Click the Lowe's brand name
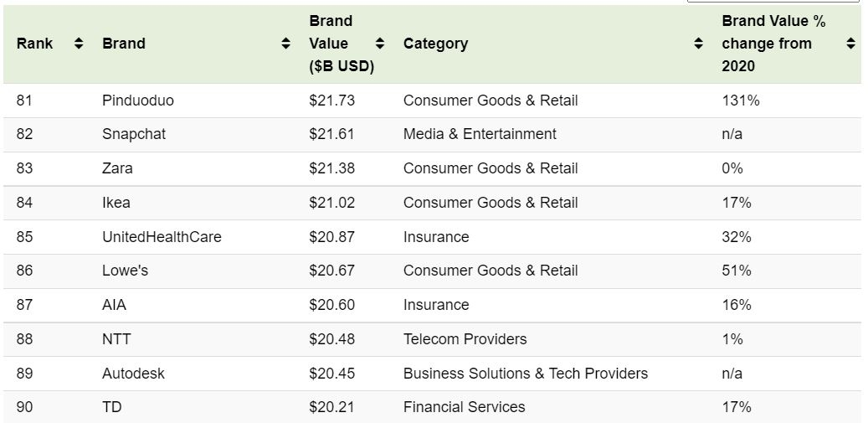Viewport: 868px width, 423px height. point(126,271)
